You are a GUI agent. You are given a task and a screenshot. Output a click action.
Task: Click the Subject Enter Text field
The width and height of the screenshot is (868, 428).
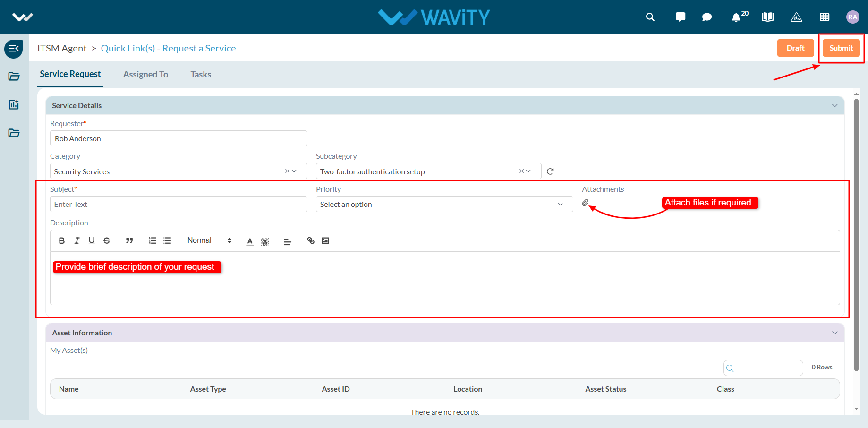[179, 204]
